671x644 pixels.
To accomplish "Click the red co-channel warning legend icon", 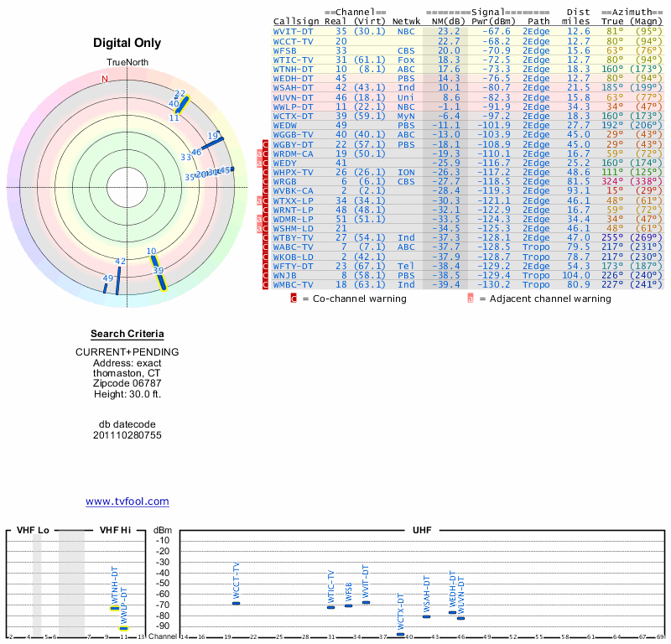I will click(x=294, y=298).
